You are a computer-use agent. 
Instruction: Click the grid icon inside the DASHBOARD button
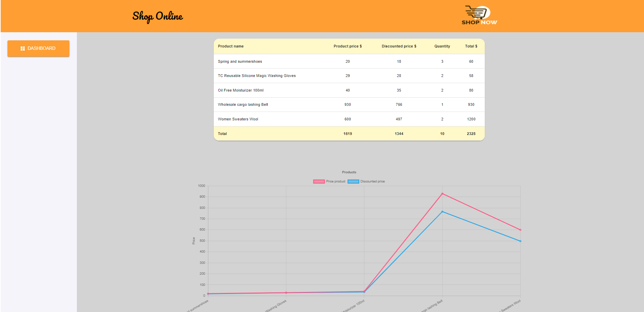22,48
